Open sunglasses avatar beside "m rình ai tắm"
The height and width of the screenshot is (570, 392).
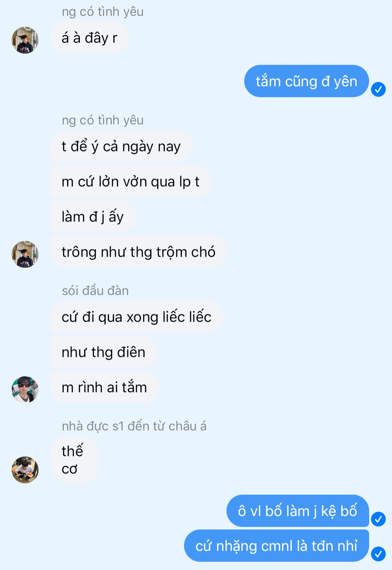point(25,390)
